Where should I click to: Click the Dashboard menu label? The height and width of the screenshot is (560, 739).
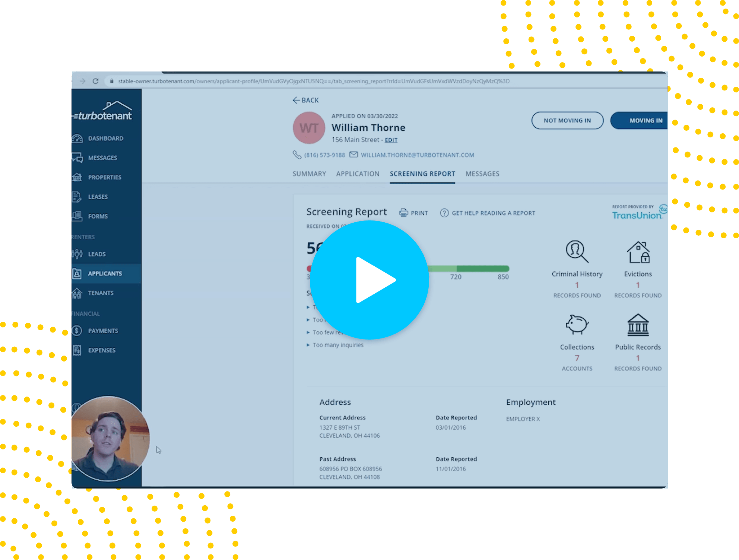[106, 139]
